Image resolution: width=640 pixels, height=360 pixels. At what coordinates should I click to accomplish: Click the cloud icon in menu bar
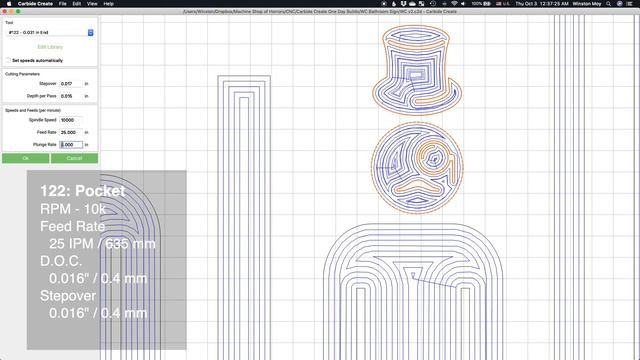click(412, 3)
